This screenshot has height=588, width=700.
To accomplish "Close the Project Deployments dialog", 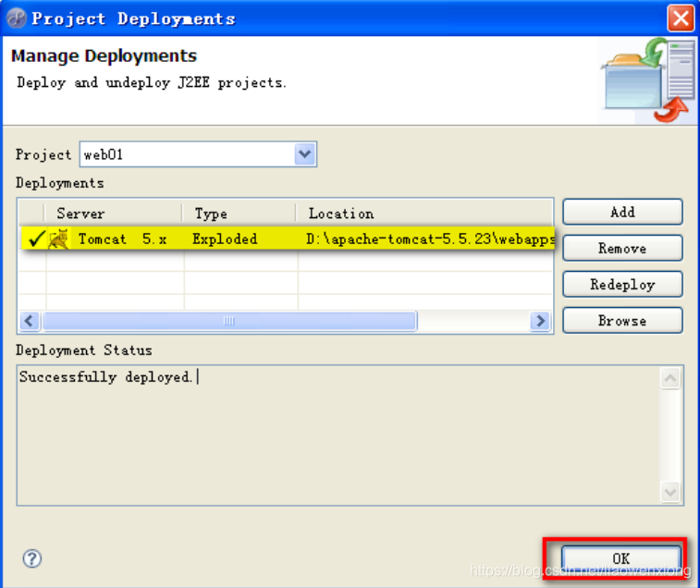I will 681,18.
